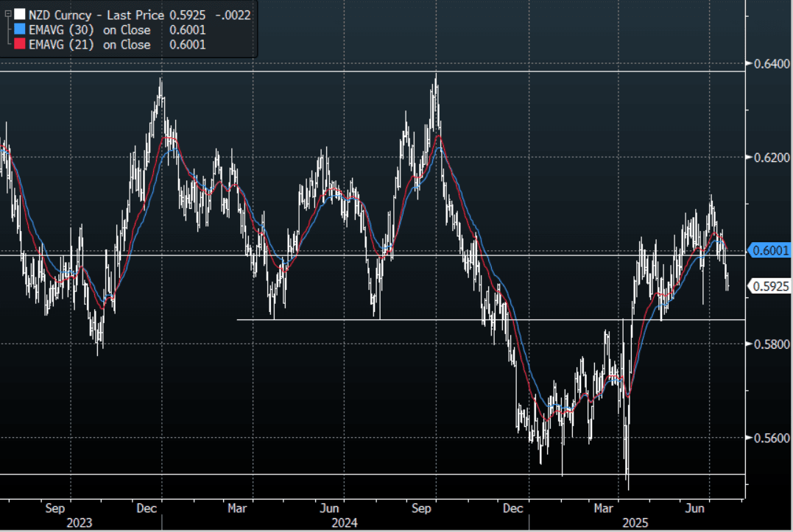The image size is (793, 532).
Task: Click the 0.6400 price axis label
Action: (770, 64)
